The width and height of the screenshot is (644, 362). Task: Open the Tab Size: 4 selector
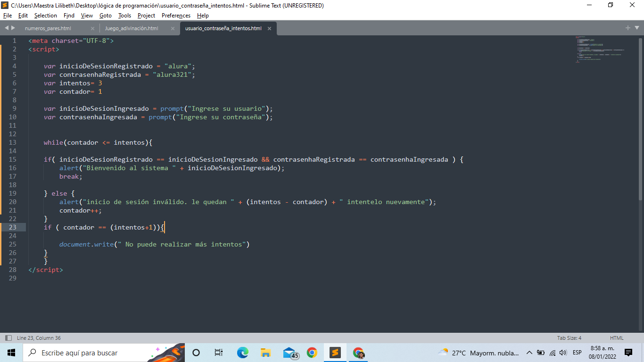(x=569, y=338)
